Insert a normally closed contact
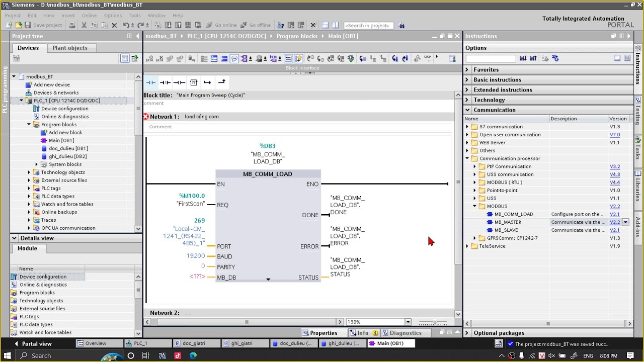 tap(165, 82)
